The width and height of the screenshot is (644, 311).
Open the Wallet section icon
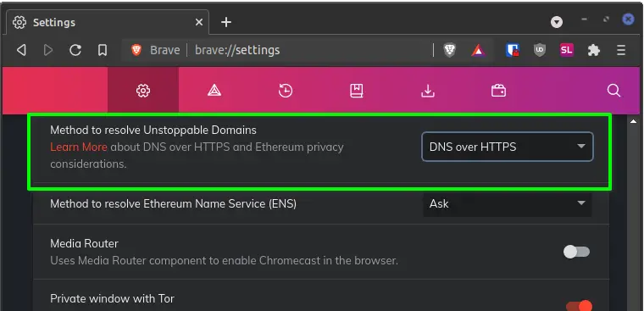(x=498, y=91)
